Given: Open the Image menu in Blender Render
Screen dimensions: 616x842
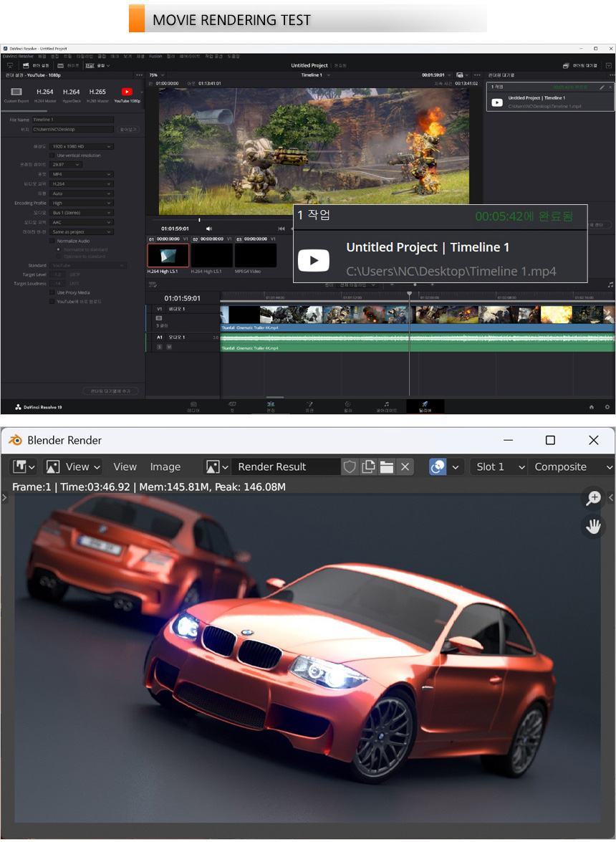Looking at the screenshot, I should [165, 467].
